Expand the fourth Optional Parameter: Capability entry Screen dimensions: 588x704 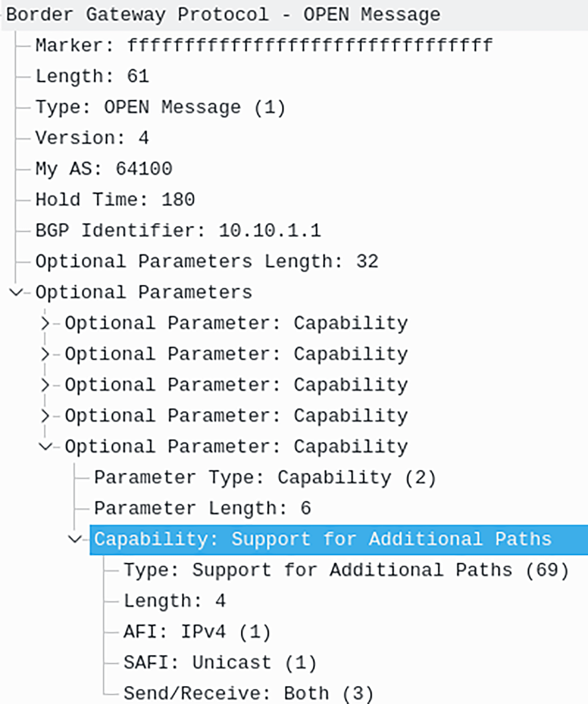(x=45, y=415)
